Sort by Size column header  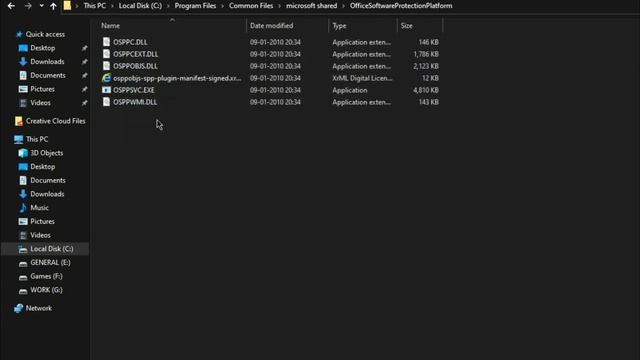click(407, 26)
